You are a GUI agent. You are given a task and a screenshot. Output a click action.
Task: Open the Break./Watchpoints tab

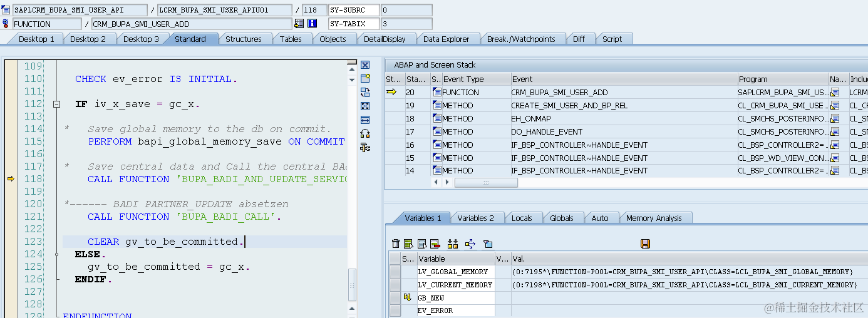click(521, 39)
